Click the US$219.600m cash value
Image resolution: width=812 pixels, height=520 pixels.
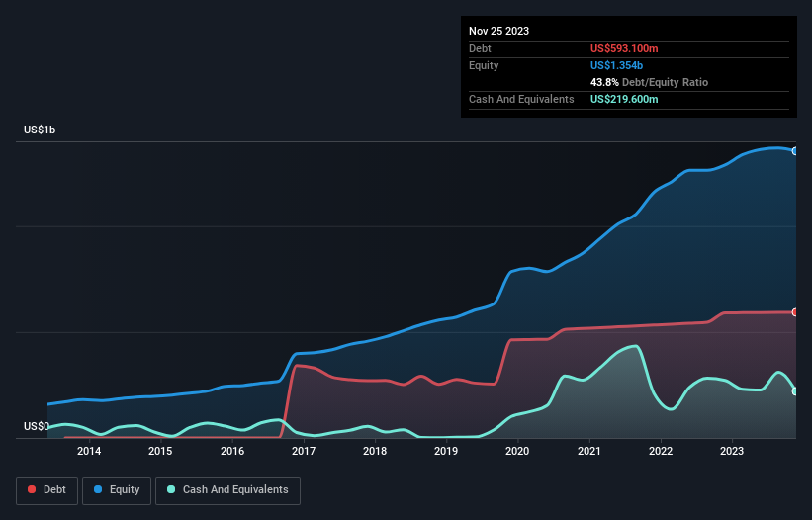[624, 99]
